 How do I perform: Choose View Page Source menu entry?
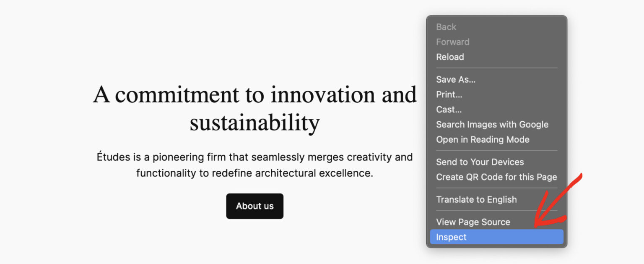click(473, 222)
